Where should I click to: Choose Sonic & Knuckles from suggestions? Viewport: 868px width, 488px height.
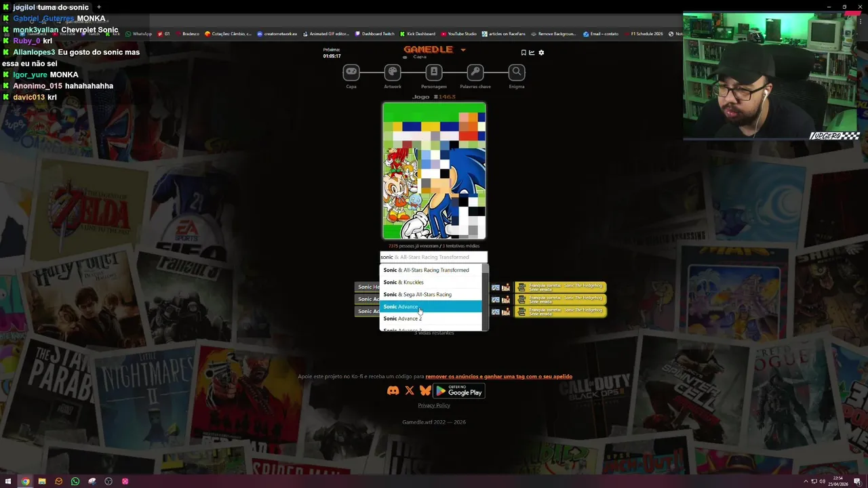(431, 282)
